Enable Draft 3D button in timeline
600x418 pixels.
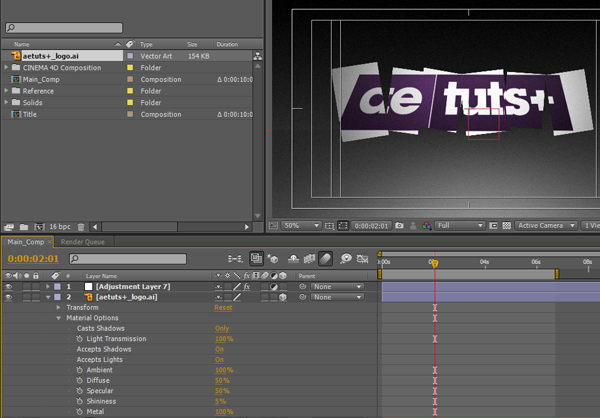[272, 259]
